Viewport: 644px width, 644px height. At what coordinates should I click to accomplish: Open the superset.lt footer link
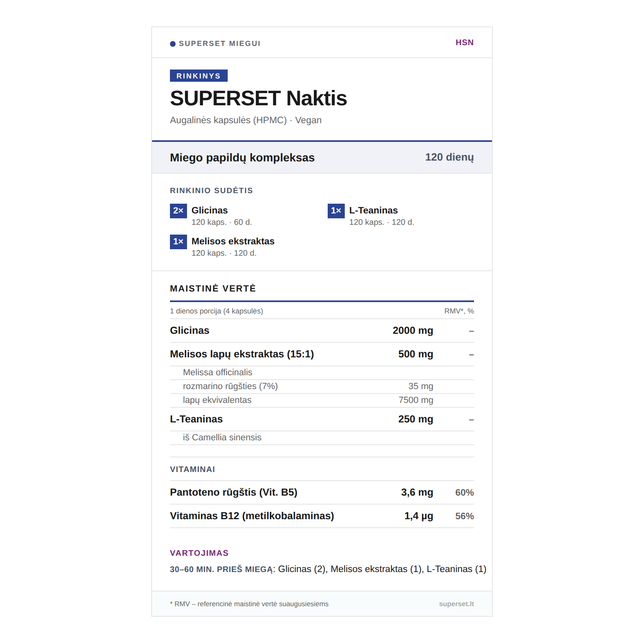point(456,604)
